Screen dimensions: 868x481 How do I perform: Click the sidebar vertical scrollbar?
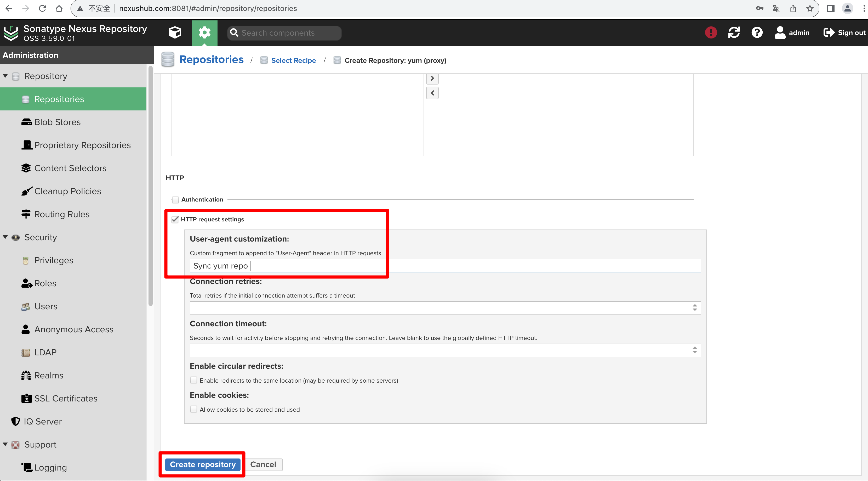click(x=151, y=186)
